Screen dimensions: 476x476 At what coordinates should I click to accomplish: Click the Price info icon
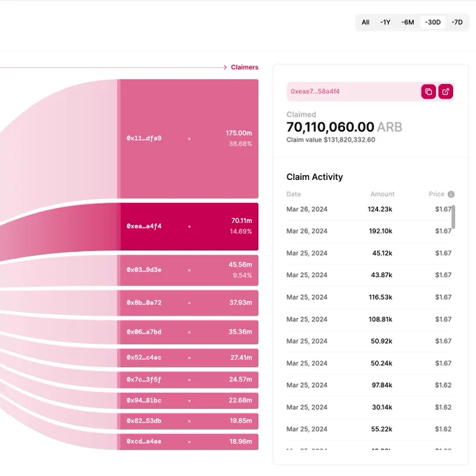pos(451,195)
